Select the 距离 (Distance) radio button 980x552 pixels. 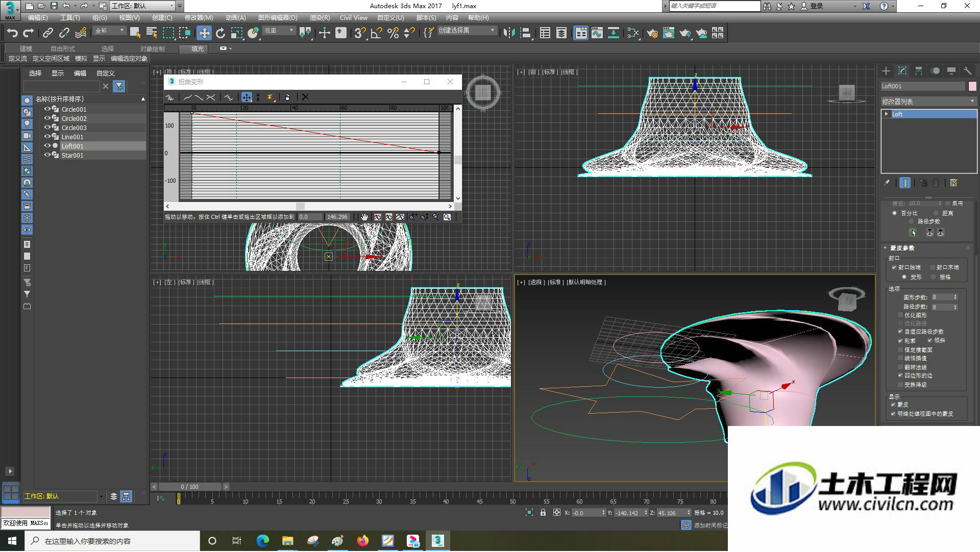936,213
